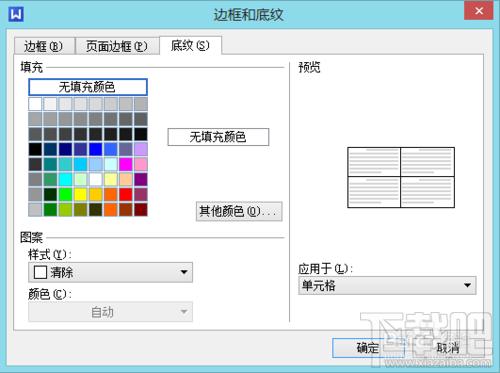Pick the gold swatch next to yellow
The height and width of the screenshot is (373, 500).
pyautogui.click(x=96, y=195)
